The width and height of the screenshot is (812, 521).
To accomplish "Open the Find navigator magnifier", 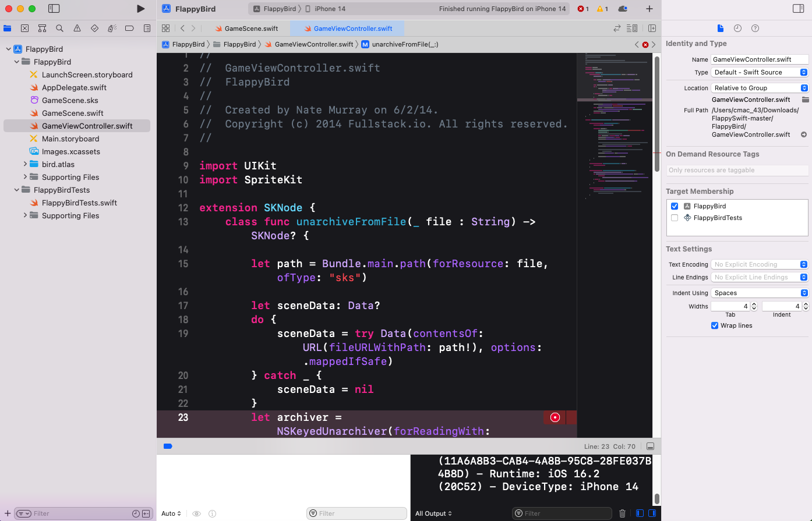I will point(59,28).
